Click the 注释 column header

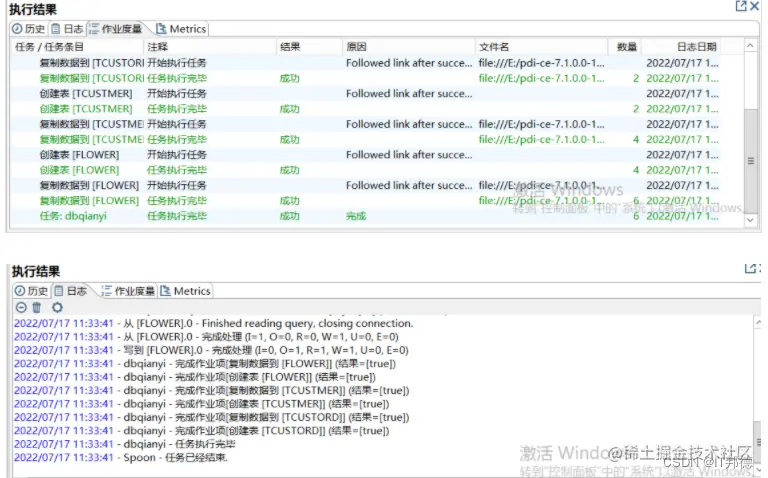(x=210, y=47)
